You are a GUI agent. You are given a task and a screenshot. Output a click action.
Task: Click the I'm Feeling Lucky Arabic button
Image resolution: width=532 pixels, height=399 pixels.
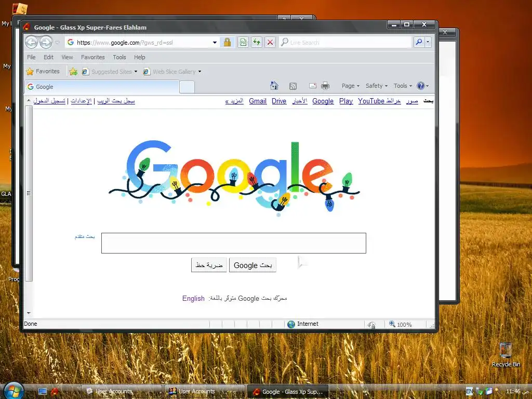pyautogui.click(x=209, y=265)
